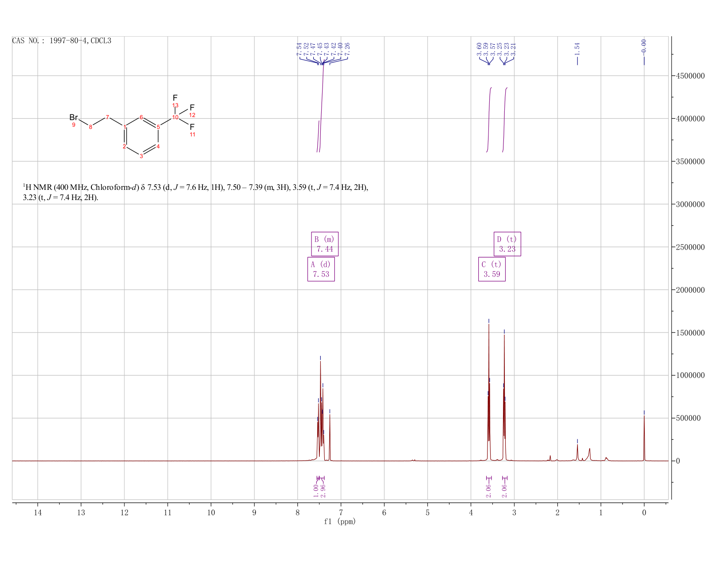Select the multiplet box B (m) 7.44
728x563 pixels.
(325, 244)
